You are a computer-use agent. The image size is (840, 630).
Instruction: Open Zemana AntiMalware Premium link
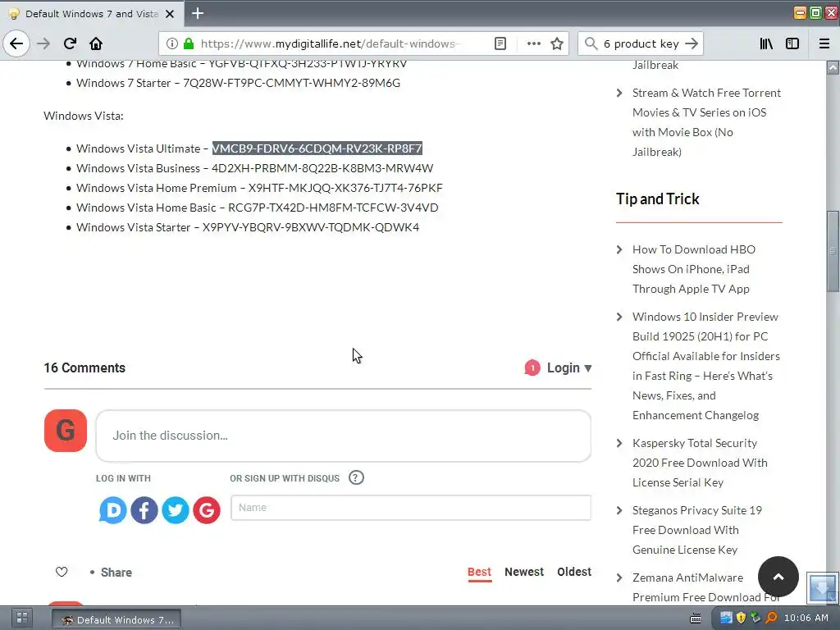(705, 587)
